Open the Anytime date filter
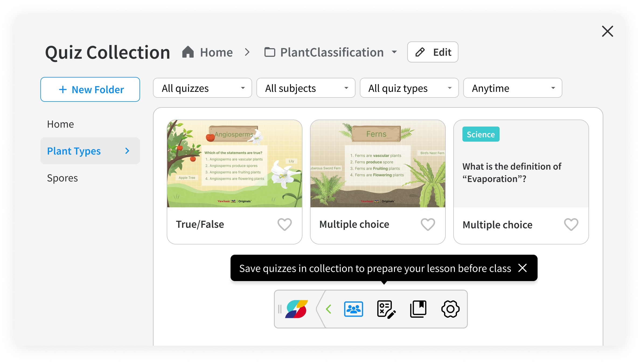This screenshot has width=641, height=364. point(513,88)
